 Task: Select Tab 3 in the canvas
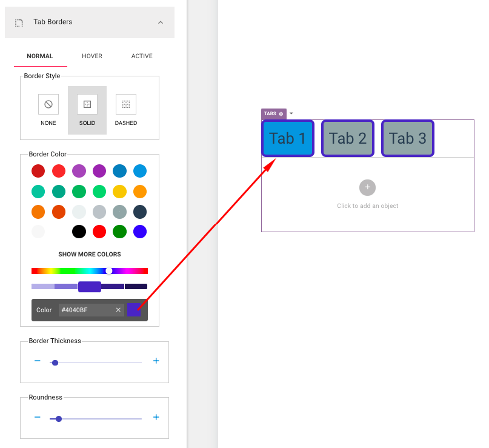click(408, 138)
